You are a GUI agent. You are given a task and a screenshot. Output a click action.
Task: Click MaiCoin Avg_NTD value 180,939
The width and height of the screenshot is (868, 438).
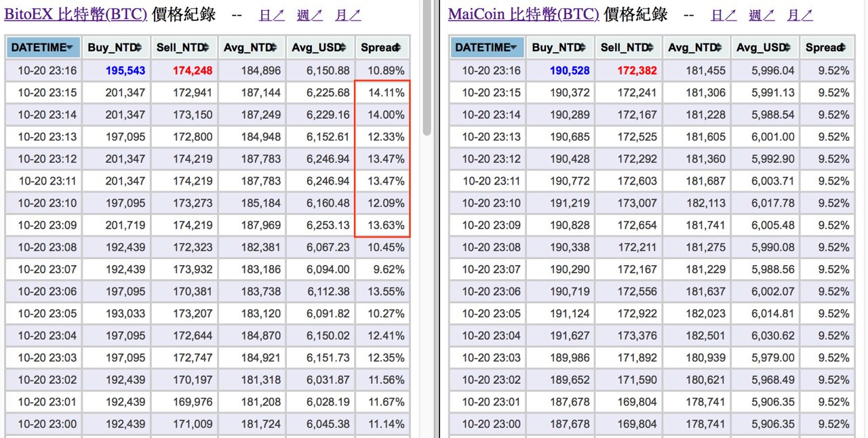coord(705,358)
